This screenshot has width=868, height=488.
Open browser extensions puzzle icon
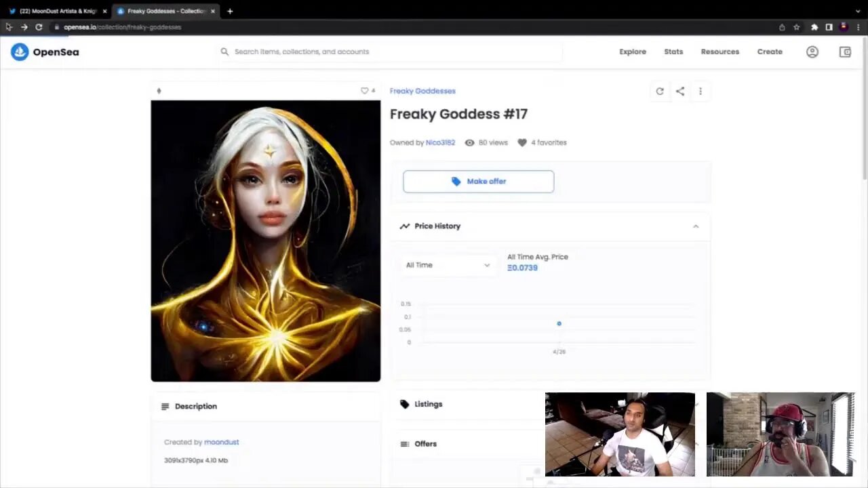pyautogui.click(x=814, y=27)
